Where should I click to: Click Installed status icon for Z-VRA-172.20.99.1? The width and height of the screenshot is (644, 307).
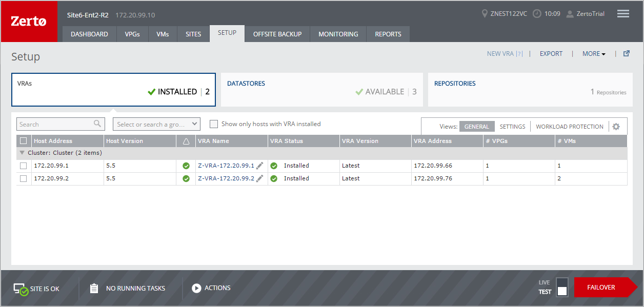[274, 166]
